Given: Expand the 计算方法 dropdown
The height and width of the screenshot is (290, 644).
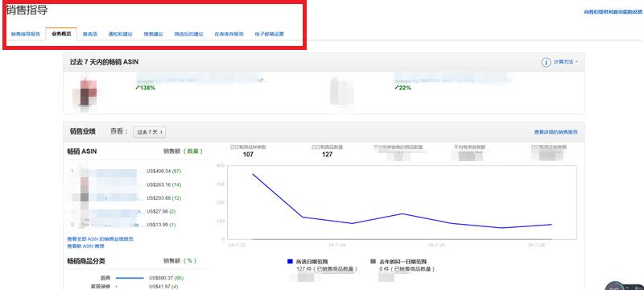Looking at the screenshot, I should tap(566, 62).
